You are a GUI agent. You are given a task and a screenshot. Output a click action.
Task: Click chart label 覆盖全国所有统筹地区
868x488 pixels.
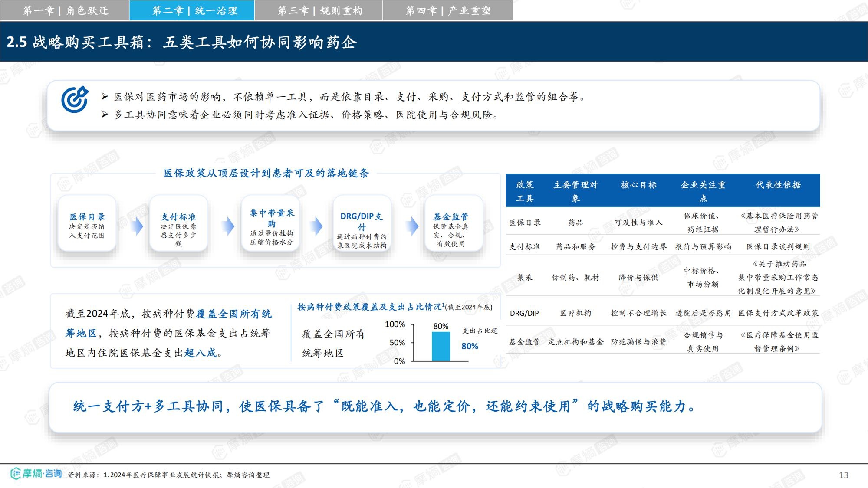334,344
